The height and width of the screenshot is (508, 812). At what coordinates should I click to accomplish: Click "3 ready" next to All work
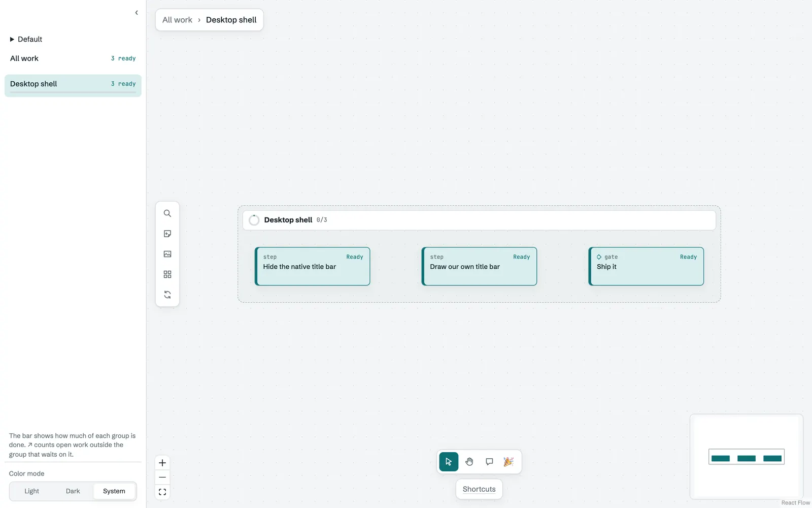point(123,58)
